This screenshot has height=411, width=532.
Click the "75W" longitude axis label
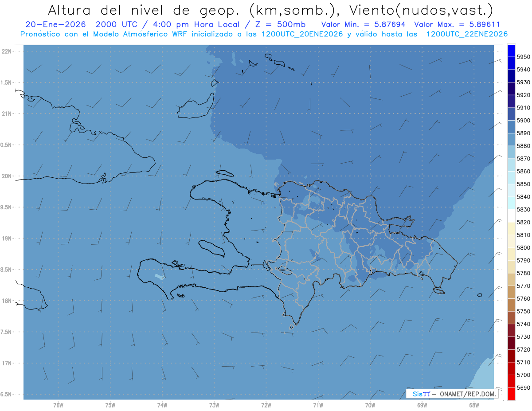click(110, 405)
